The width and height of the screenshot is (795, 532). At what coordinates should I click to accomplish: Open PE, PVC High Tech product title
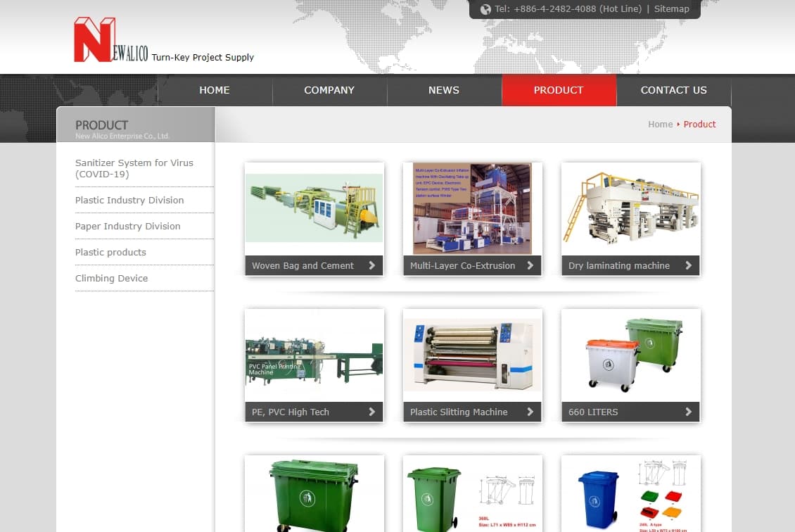coord(291,412)
